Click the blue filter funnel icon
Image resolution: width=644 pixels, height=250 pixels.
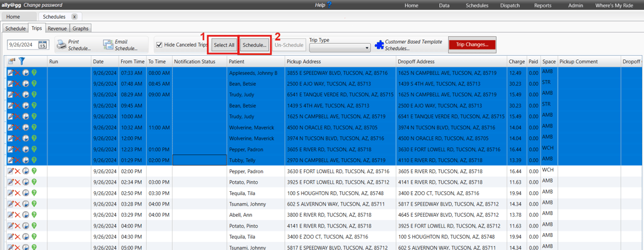click(22, 61)
